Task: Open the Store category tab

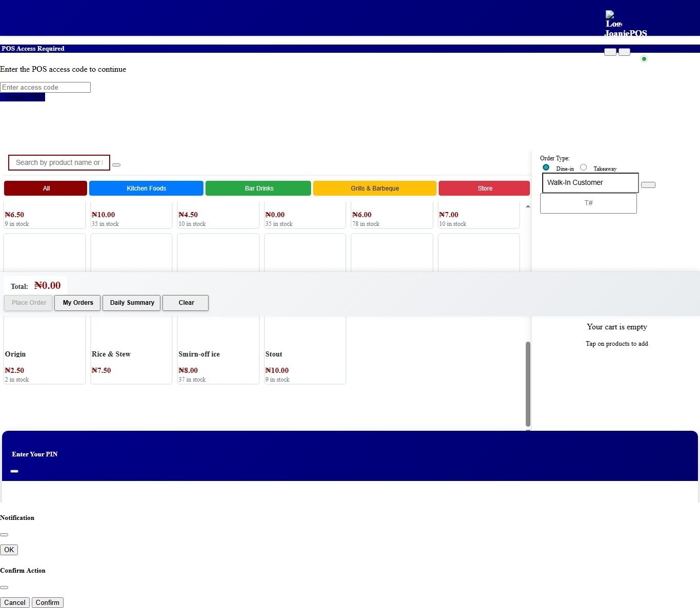Action: click(484, 188)
